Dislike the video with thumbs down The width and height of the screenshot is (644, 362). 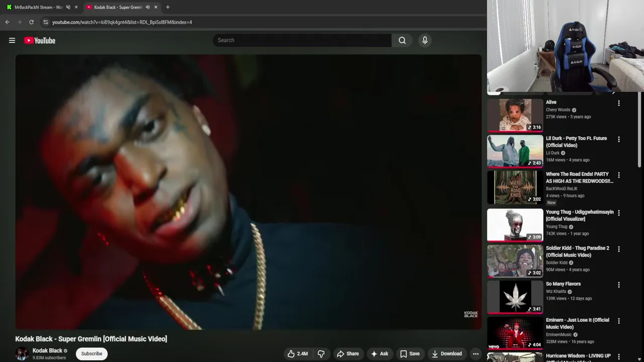coord(321,353)
